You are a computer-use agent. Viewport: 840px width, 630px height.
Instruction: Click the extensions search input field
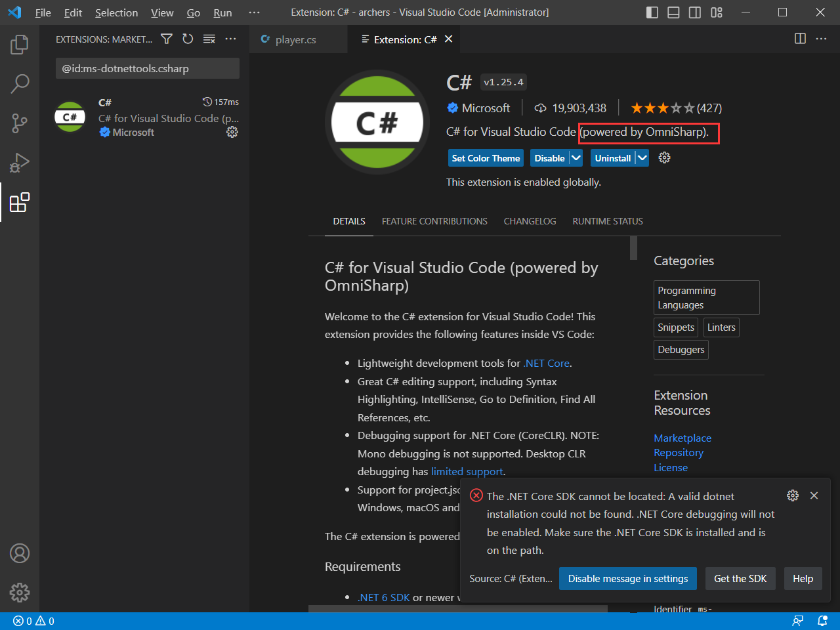[x=148, y=68]
